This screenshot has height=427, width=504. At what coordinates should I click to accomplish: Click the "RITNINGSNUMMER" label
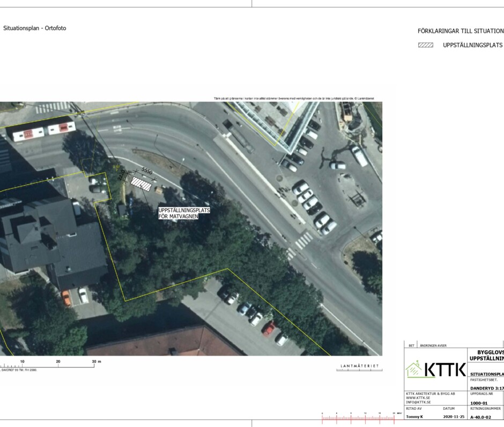coord(485,409)
